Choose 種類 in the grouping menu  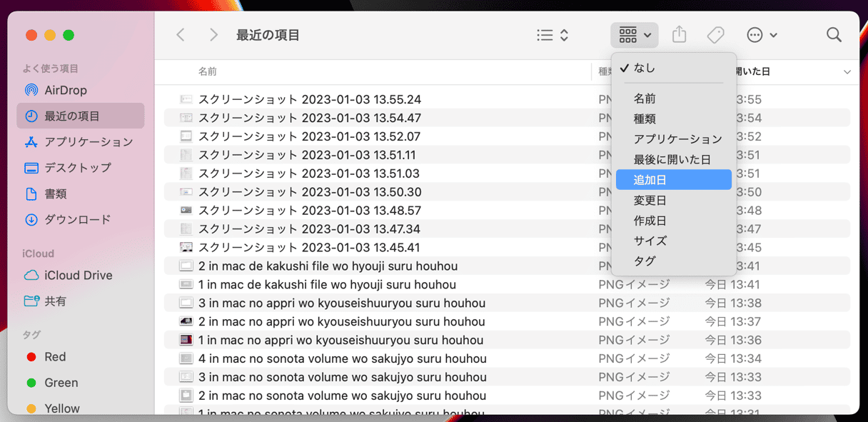click(644, 119)
